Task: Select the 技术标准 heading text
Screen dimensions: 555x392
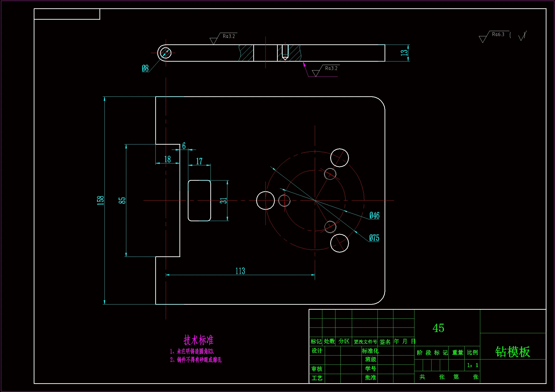Action: point(198,340)
